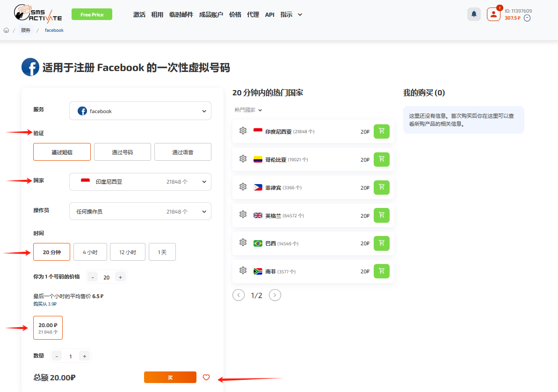
Task: Click the orange 买 buy button
Action: pos(170,378)
